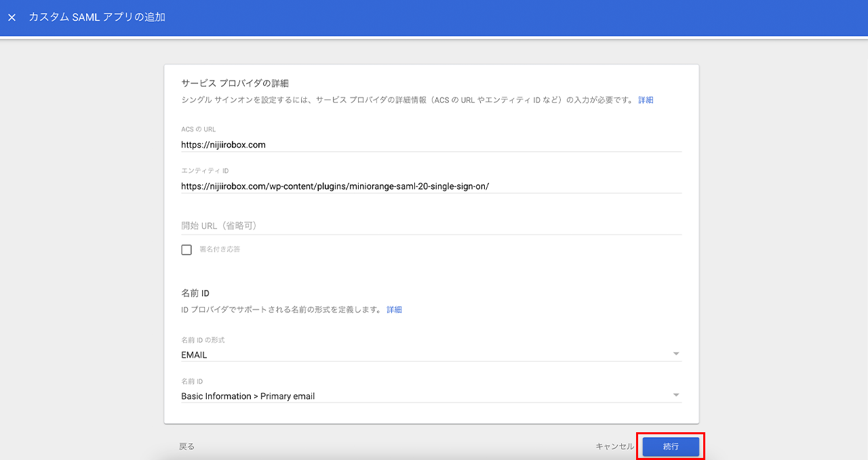Open 詳細 link for service provider details
Image resolution: width=868 pixels, height=460 pixels.
point(646,100)
